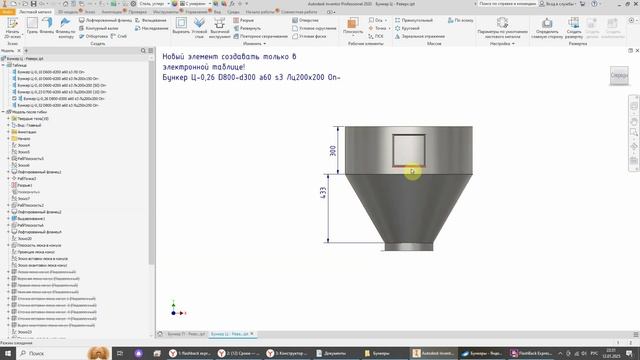Open the Точка dropdown arrow

pos(389,28)
